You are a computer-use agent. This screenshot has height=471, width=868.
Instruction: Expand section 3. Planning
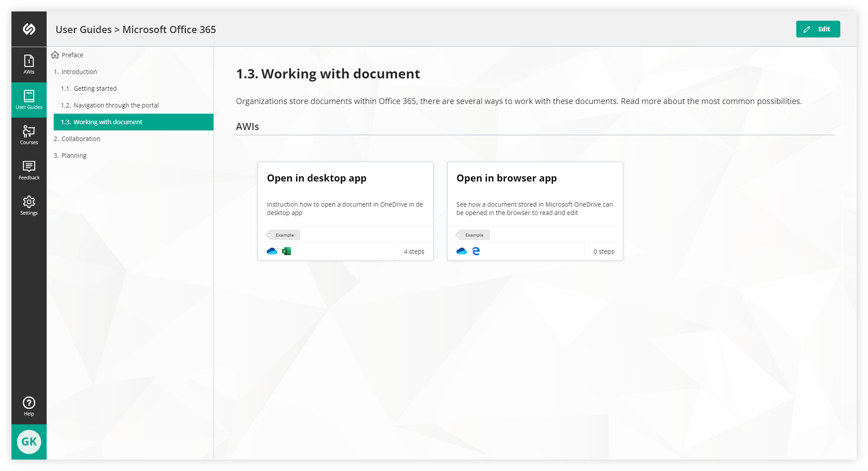tap(74, 155)
